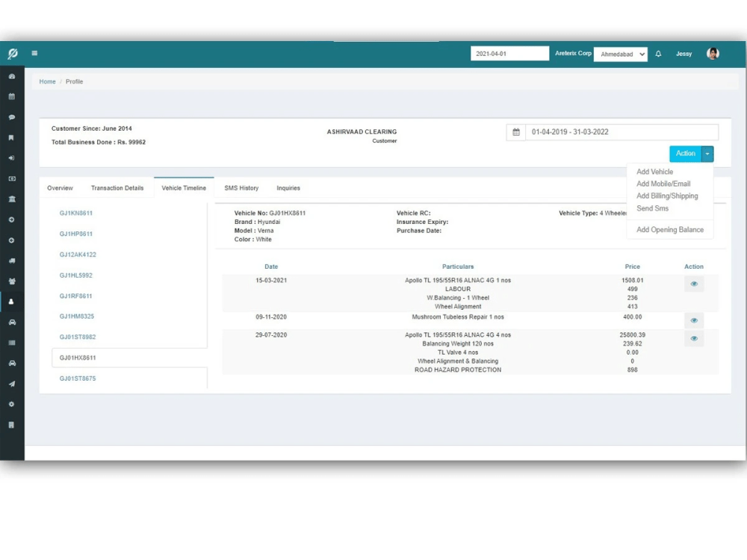Image resolution: width=747 pixels, height=560 pixels.
Task: View details for 15-03-2021 transaction
Action: [x=694, y=284]
